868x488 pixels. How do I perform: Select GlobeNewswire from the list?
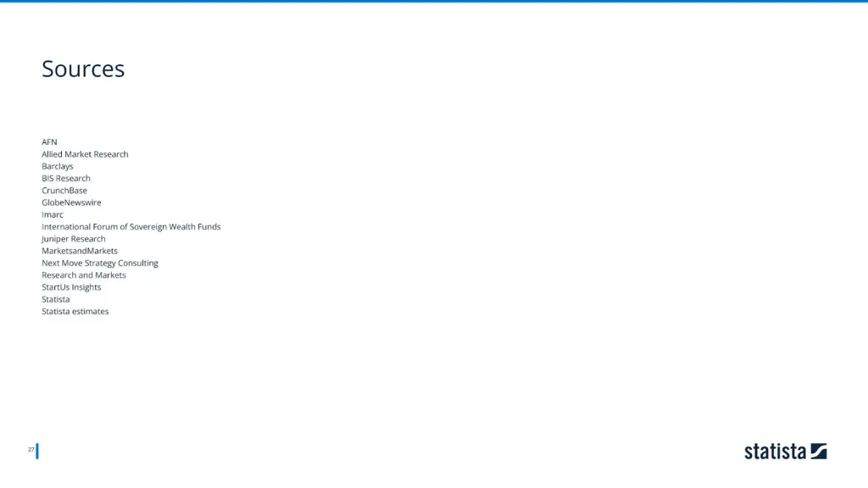(71, 202)
